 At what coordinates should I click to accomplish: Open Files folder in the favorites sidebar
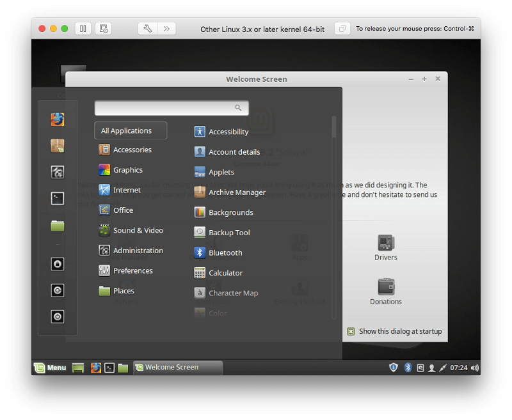pyautogui.click(x=58, y=225)
